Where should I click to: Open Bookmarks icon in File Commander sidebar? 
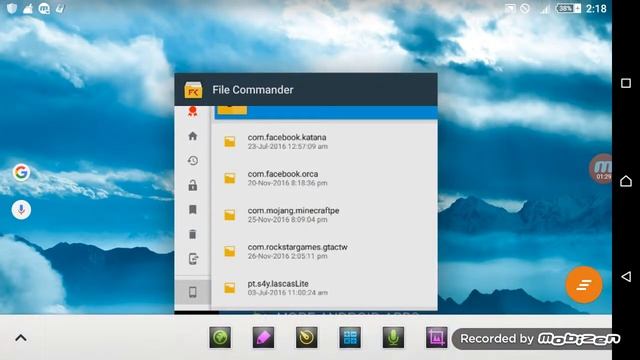(193, 210)
